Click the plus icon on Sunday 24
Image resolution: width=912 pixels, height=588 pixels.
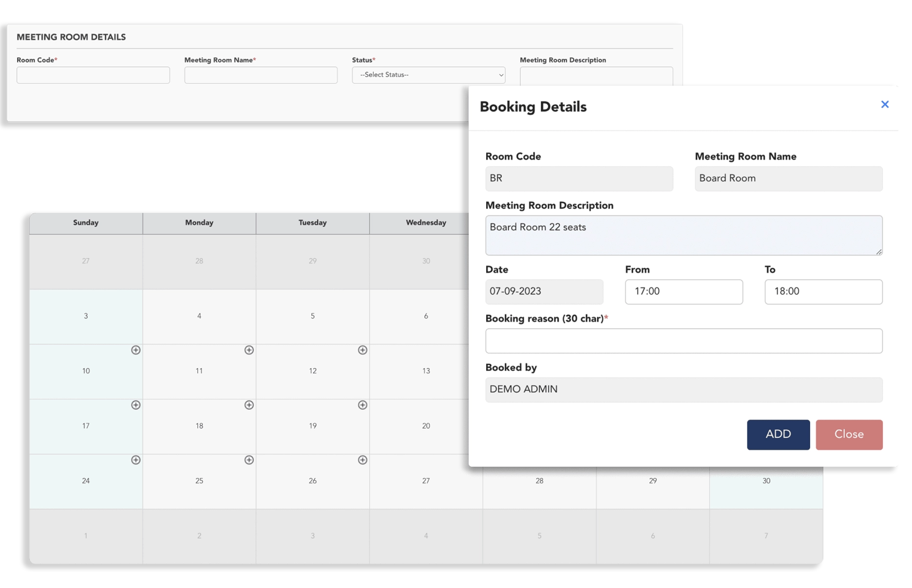tap(135, 460)
